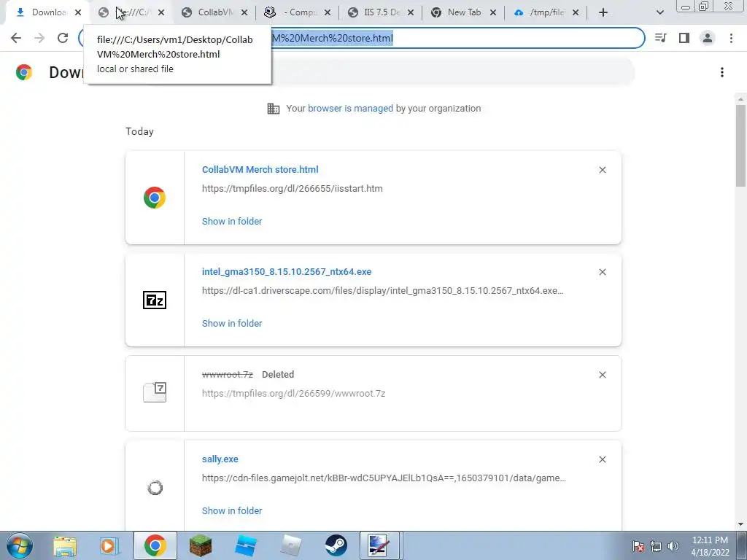Close the CollabVM tab
747x560 pixels.
point(244,13)
